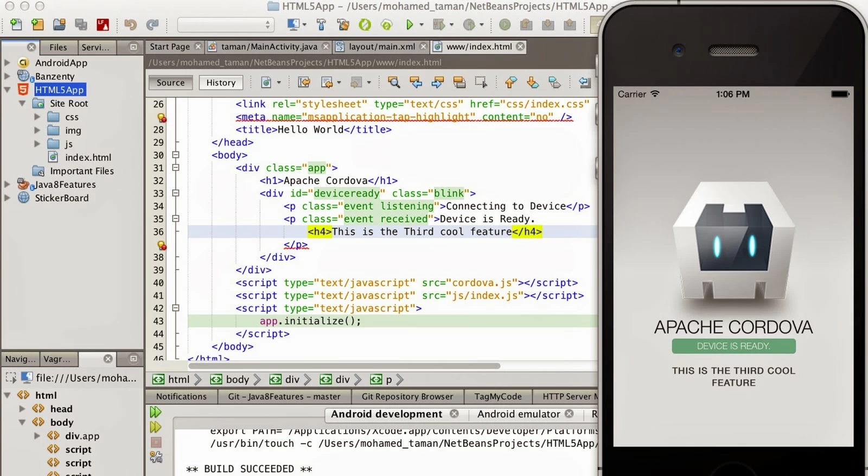Click the Clean and Build hammer-broom icon
The image size is (868, 476).
[x=343, y=24]
